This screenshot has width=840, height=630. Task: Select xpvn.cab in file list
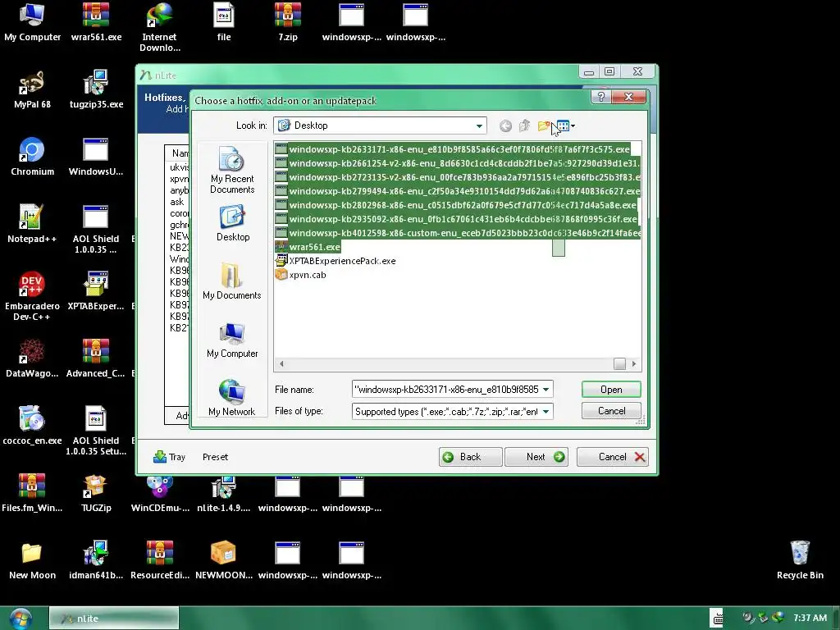[x=300, y=275]
